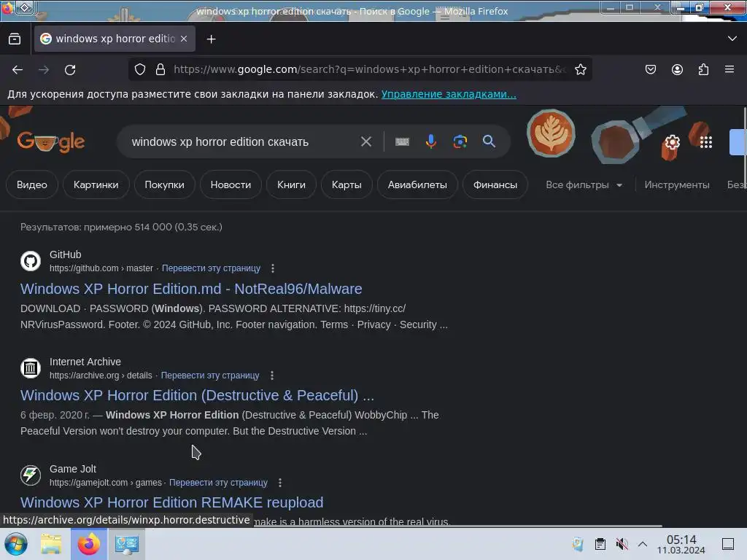Image resolution: width=747 pixels, height=560 pixels.
Task: Open Firefox hamburger application menu
Action: (729, 69)
